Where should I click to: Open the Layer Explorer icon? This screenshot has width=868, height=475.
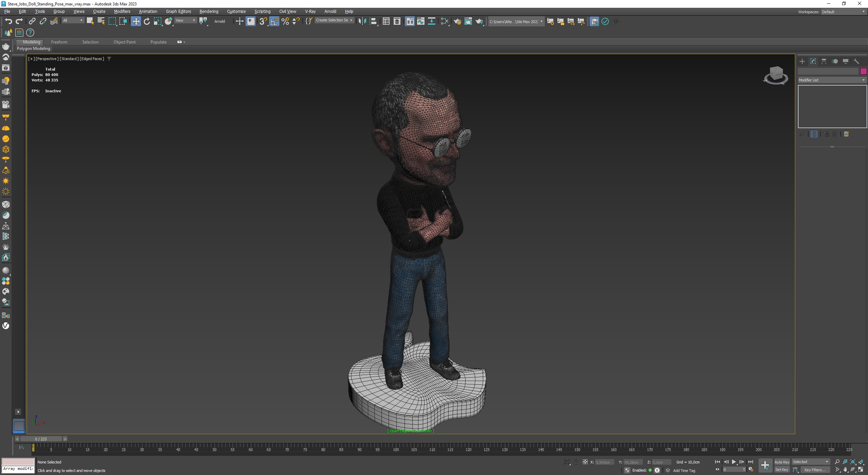point(397,21)
